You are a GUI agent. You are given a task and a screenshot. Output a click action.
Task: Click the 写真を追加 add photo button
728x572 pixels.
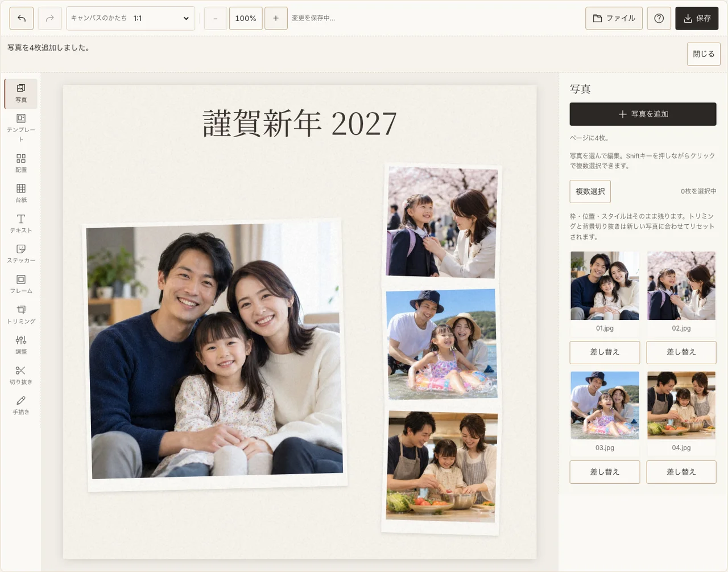tap(643, 114)
